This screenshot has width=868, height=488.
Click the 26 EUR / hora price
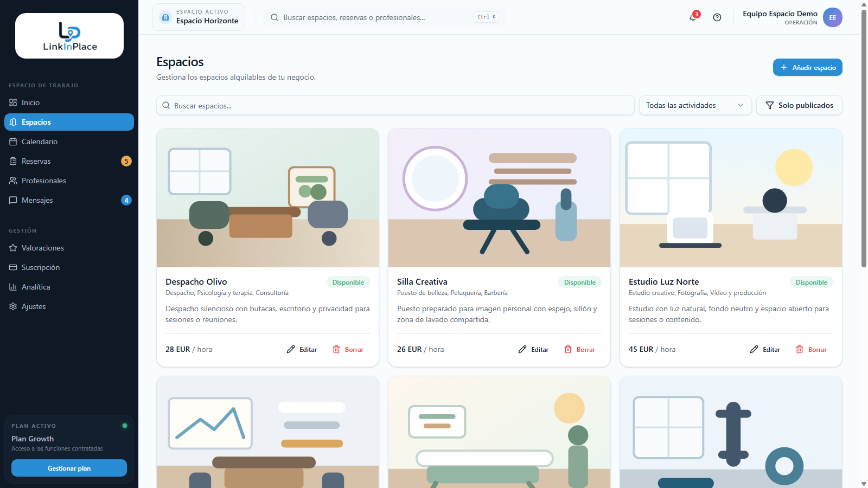[x=420, y=350]
